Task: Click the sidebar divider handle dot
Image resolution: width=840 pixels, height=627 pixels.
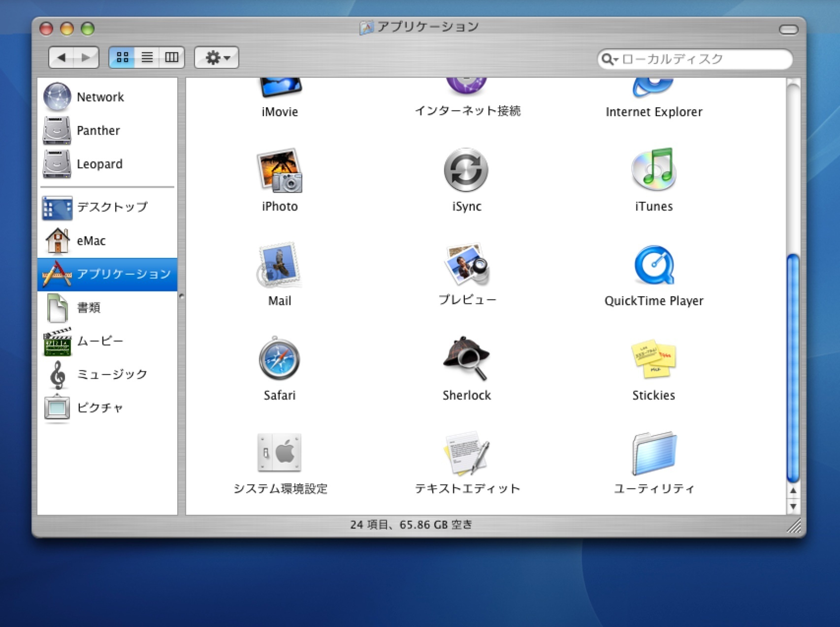Action: 181,296
